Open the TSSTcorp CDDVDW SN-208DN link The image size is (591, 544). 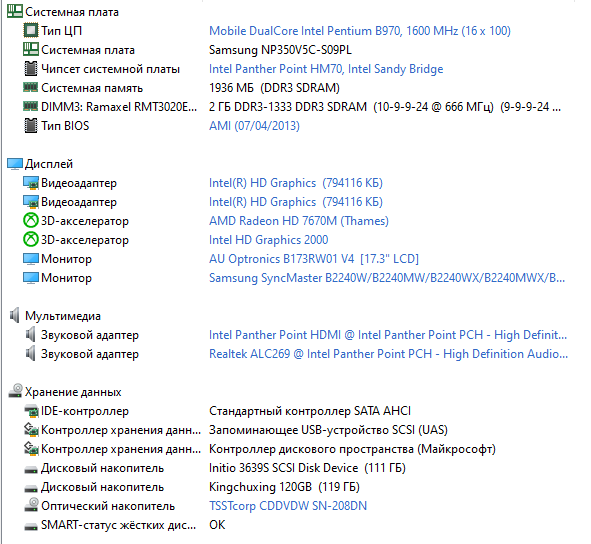[288, 506]
